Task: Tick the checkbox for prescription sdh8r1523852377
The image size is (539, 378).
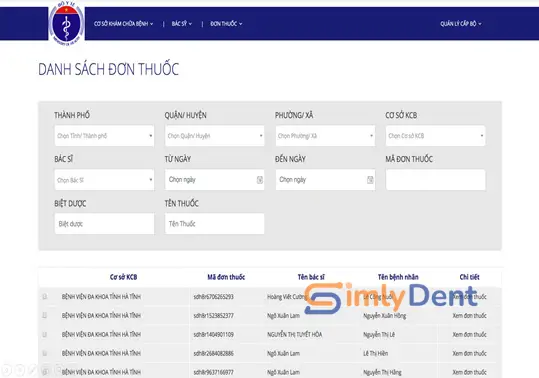Action: pyautogui.click(x=44, y=315)
